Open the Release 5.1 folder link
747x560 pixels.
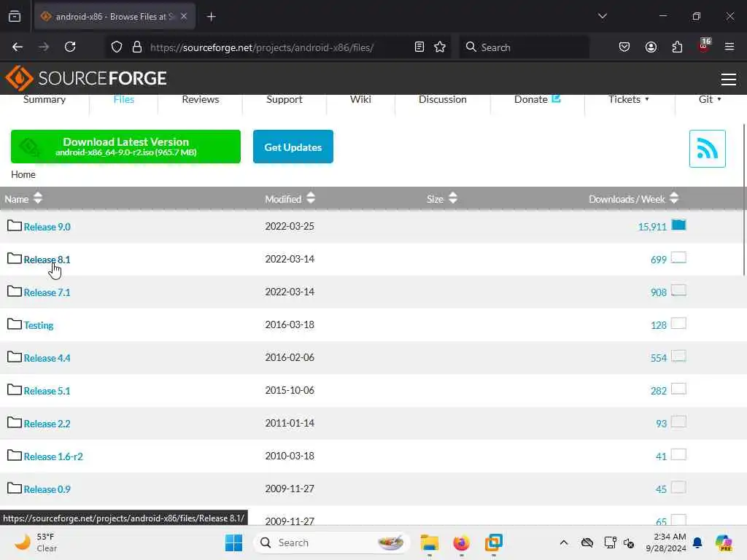pyautogui.click(x=47, y=391)
